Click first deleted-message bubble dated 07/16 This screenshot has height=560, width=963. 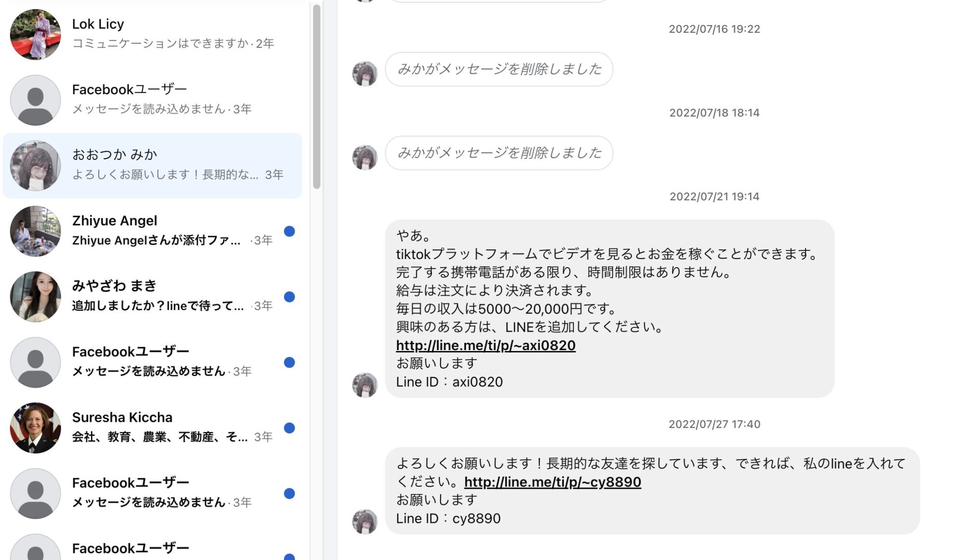499,69
